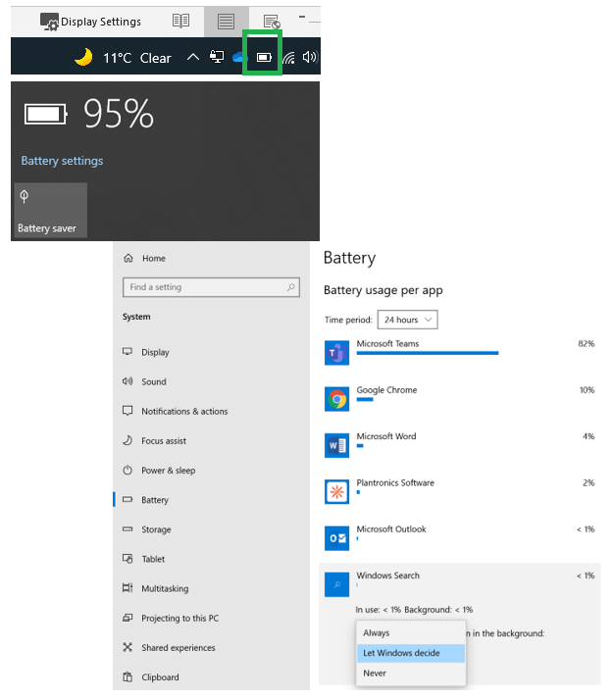Click the Microsoft Word app icon
This screenshot has width=612, height=700.
[x=336, y=445]
